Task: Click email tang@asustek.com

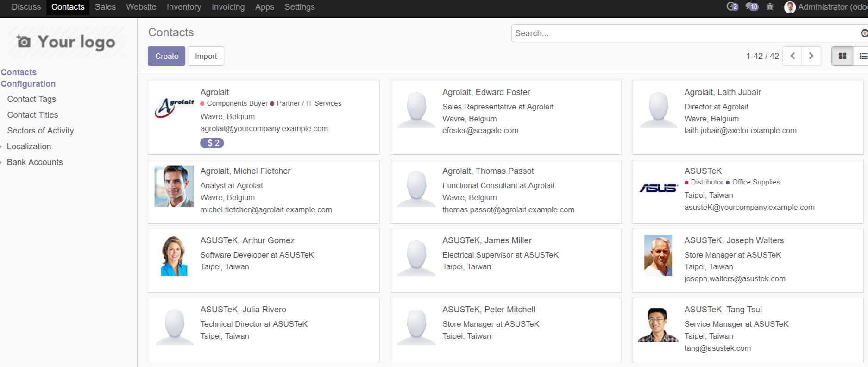Action: pyautogui.click(x=717, y=348)
